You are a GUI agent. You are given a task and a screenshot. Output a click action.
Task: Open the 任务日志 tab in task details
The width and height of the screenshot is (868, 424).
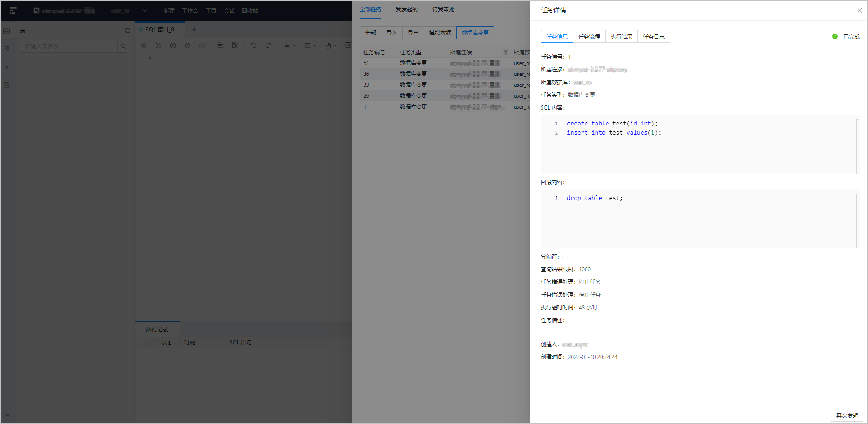[x=653, y=36]
